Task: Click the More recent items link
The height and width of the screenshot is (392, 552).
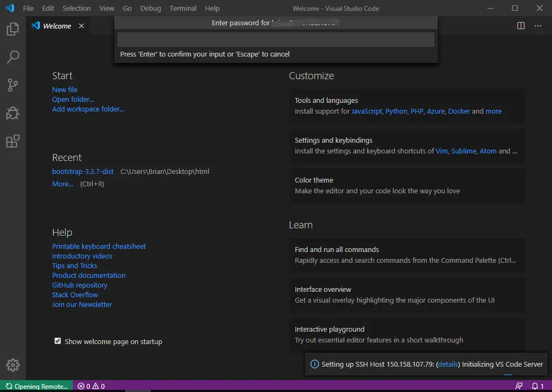Action: pos(63,184)
